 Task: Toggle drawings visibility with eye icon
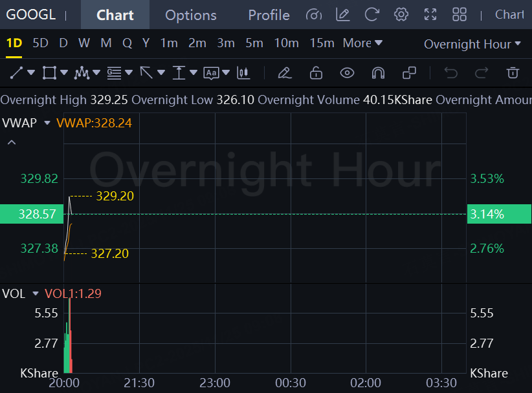(x=347, y=73)
